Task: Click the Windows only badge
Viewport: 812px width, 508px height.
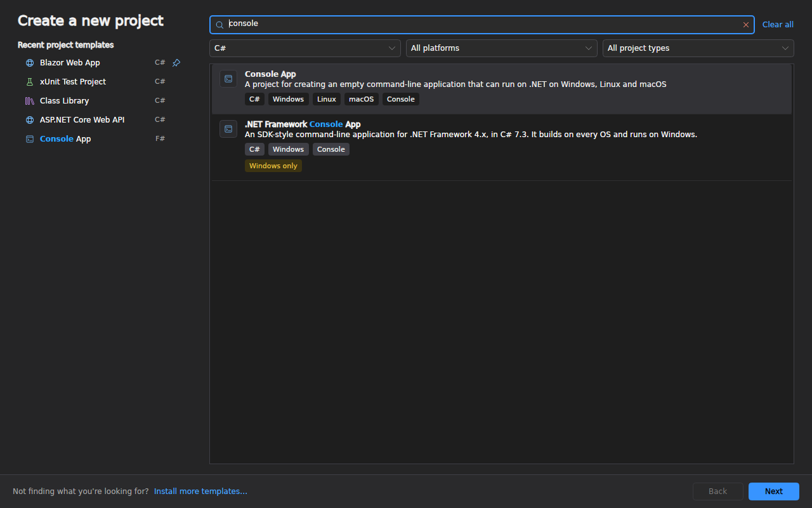Action: click(x=273, y=166)
